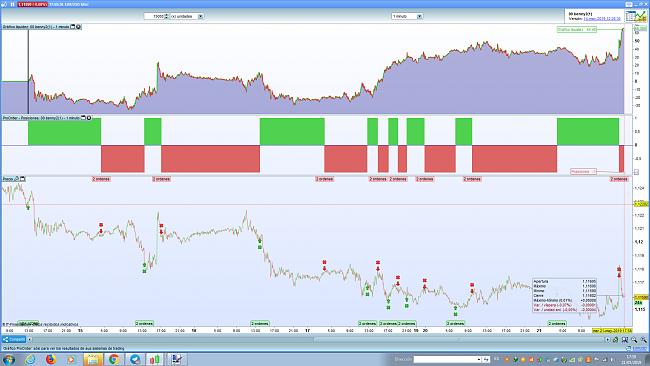
Task: Click the quantity input field showing 10000
Action: [x=154, y=16]
